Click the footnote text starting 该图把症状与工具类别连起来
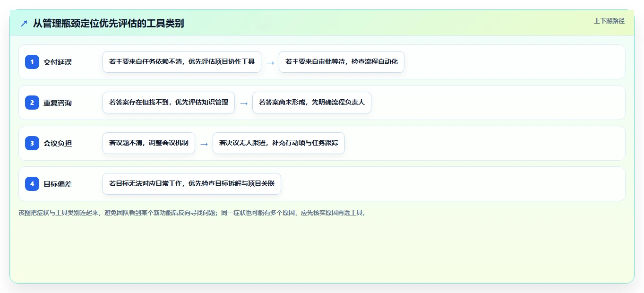 point(192,213)
